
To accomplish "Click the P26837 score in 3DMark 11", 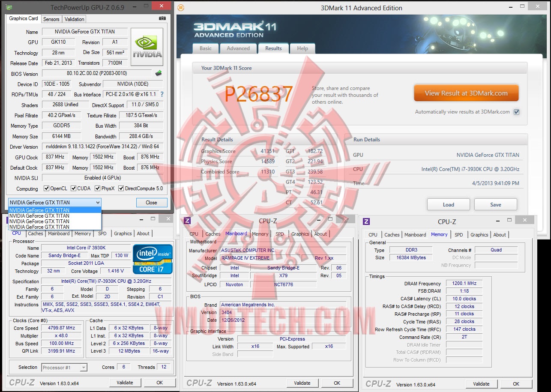I will pyautogui.click(x=259, y=94).
